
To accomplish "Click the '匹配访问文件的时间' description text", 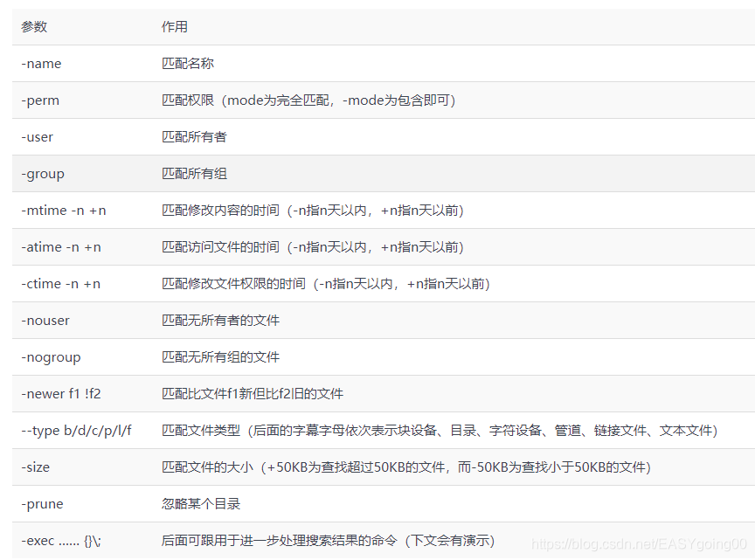I will pyautogui.click(x=313, y=247).
